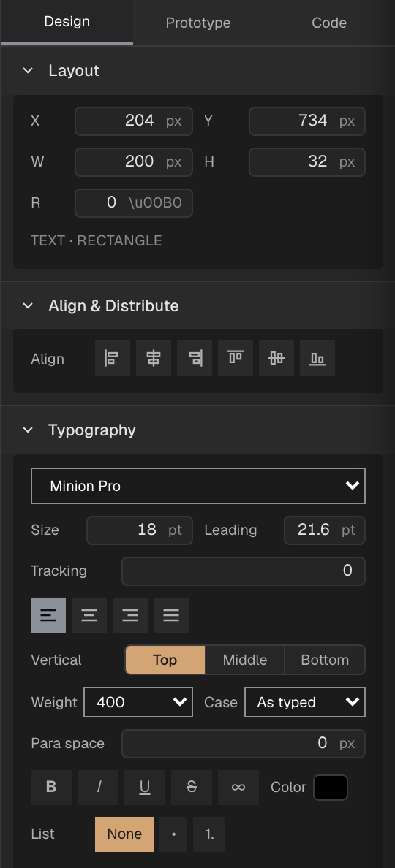Edit the Leading field
Screen dimensions: 395x868
click(325, 530)
